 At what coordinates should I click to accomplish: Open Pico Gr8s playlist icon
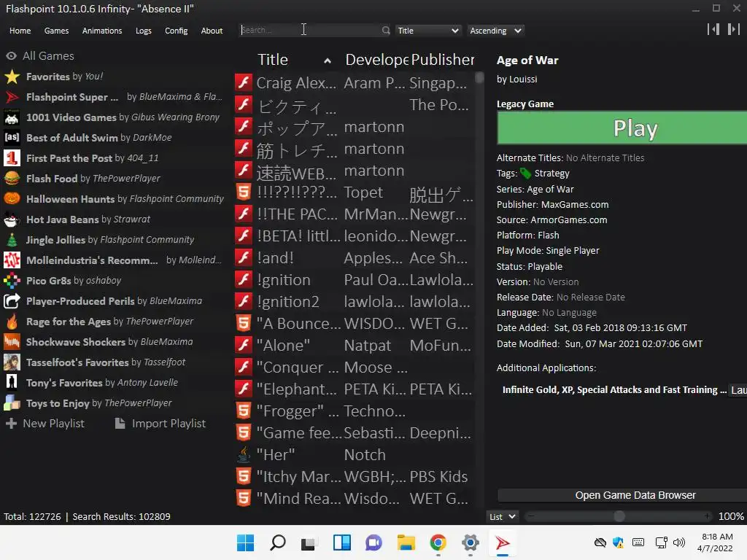pos(12,281)
